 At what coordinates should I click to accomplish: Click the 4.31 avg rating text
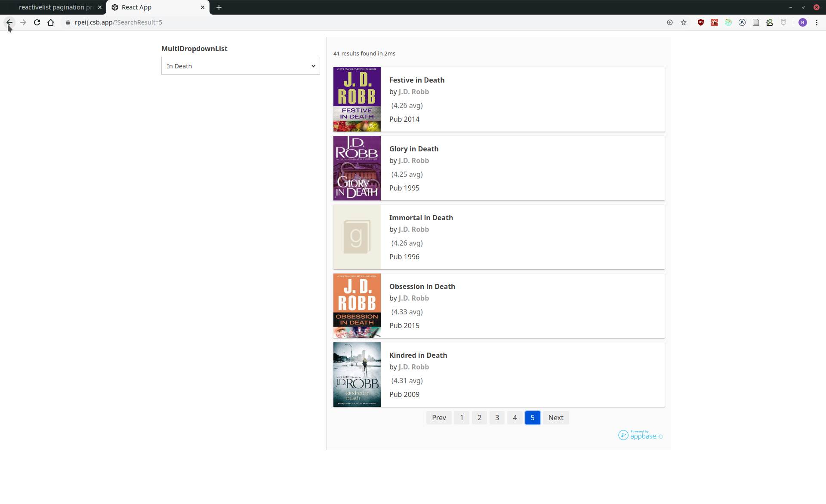407,381
